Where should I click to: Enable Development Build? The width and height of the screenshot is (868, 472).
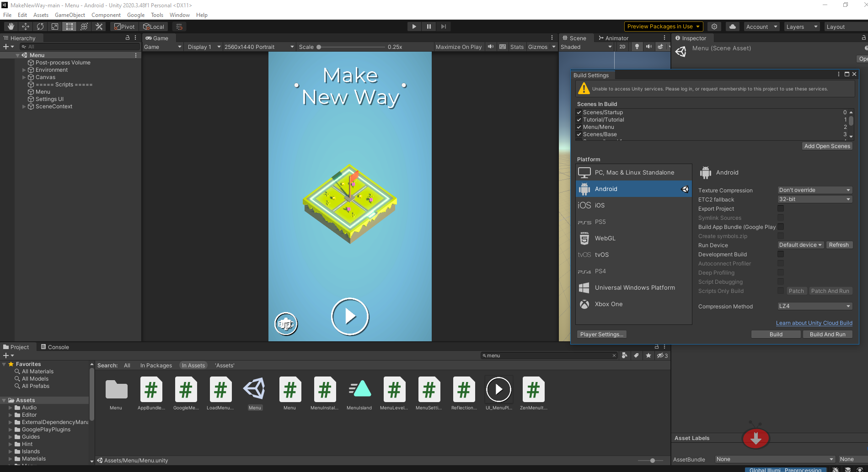[x=780, y=254]
